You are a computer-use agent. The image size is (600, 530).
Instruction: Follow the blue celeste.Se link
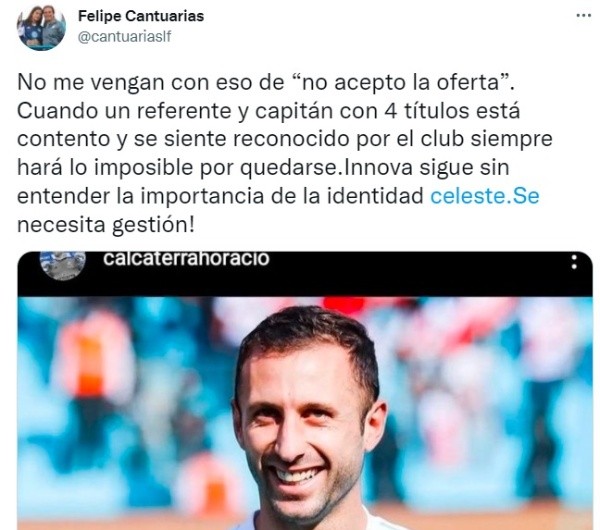[x=484, y=196]
